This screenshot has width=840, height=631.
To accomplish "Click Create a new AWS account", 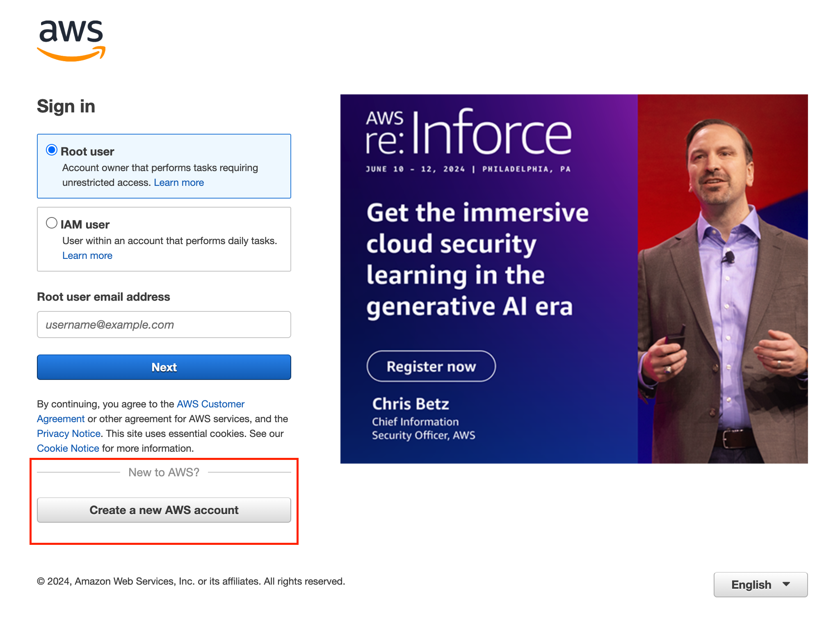I will 164,510.
